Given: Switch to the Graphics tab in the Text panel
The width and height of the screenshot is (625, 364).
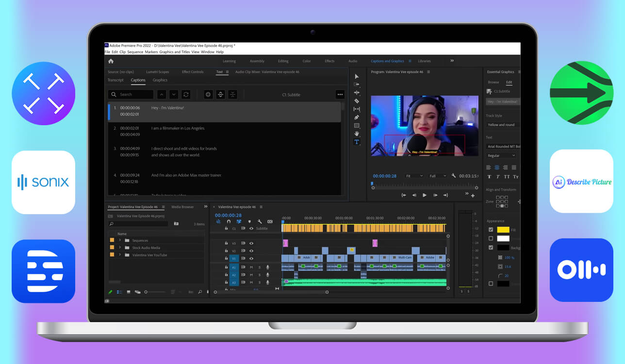Looking at the screenshot, I should click(160, 80).
